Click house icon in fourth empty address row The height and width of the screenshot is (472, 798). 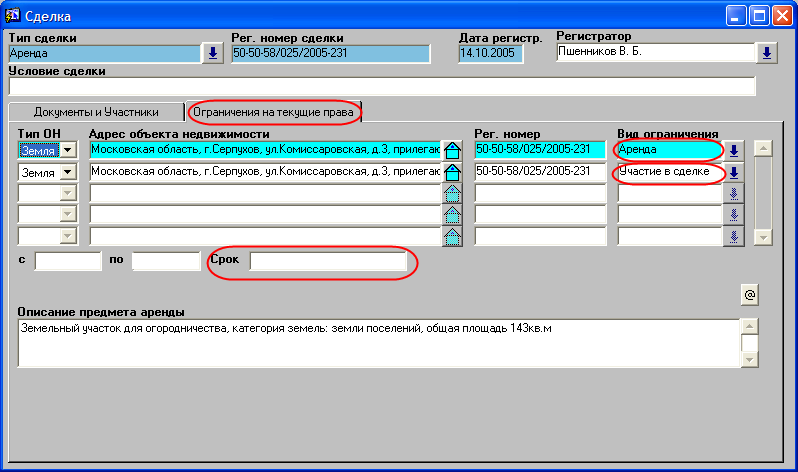click(x=452, y=215)
